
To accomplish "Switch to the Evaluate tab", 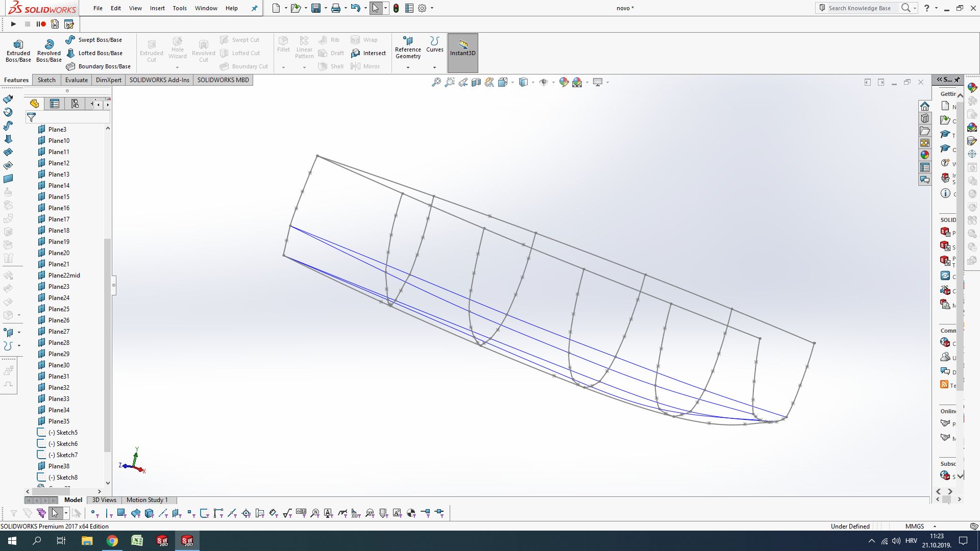I will [76, 80].
